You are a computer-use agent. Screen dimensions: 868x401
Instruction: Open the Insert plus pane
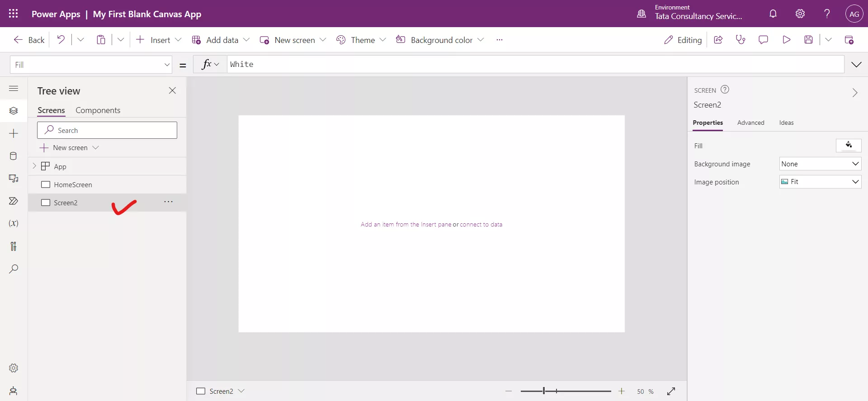(14, 133)
